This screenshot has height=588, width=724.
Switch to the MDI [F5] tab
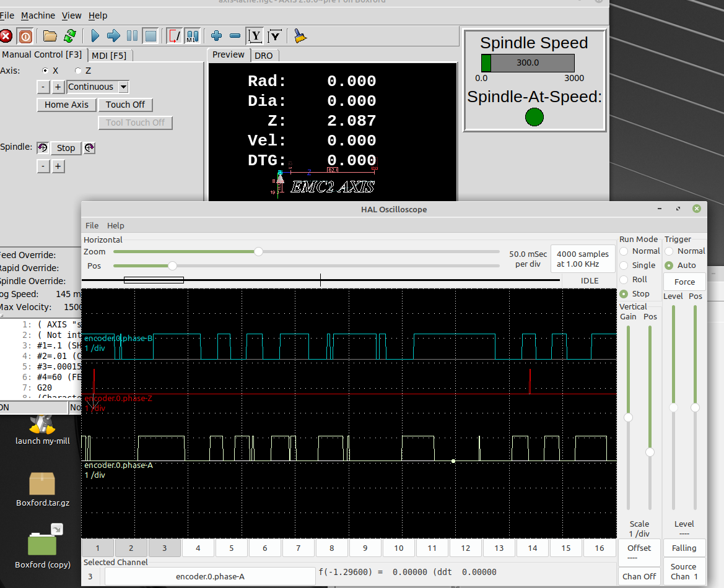point(109,55)
